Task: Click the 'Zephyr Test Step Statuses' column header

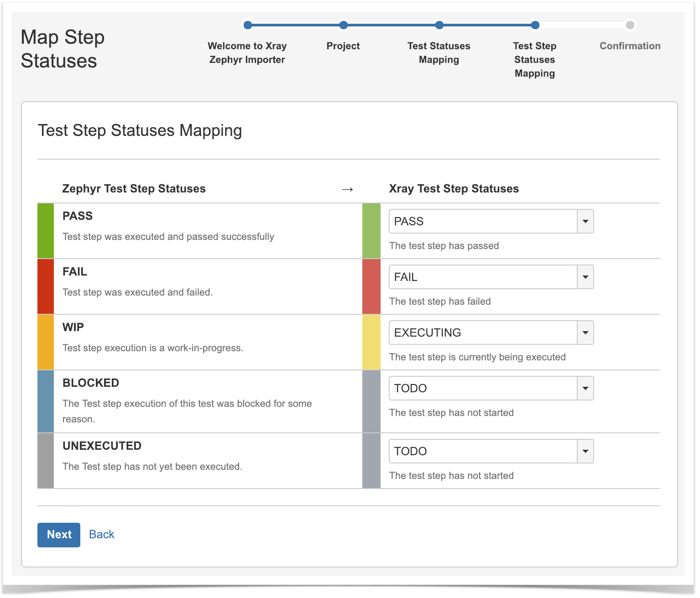Action: coord(134,189)
